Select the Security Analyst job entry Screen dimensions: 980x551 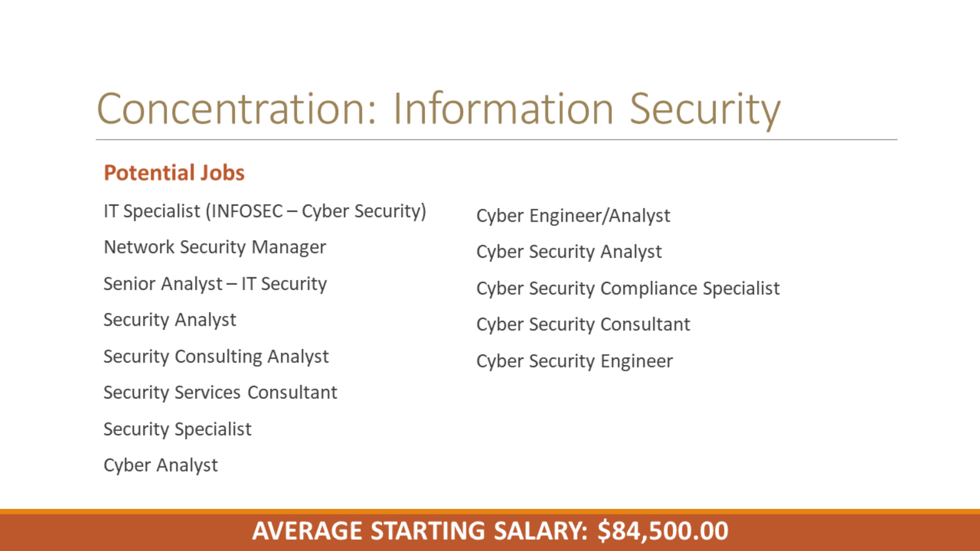click(x=170, y=320)
